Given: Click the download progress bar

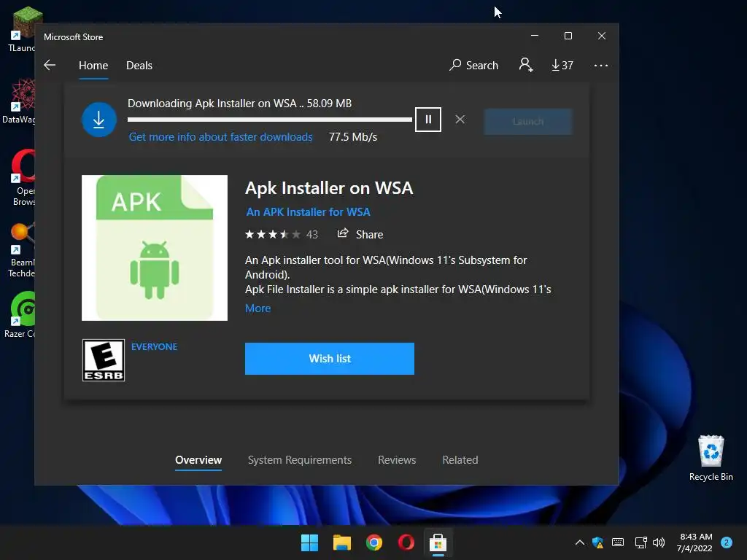Looking at the screenshot, I should pos(270,120).
